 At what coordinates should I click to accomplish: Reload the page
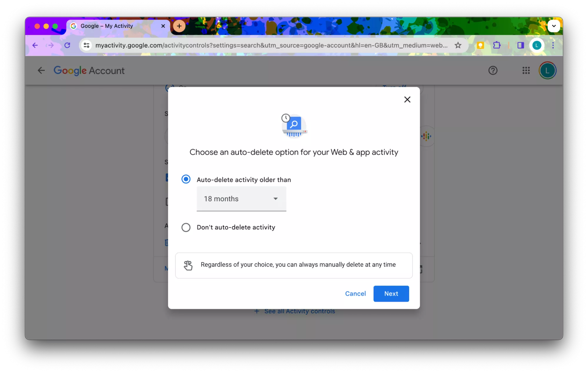[x=67, y=45]
